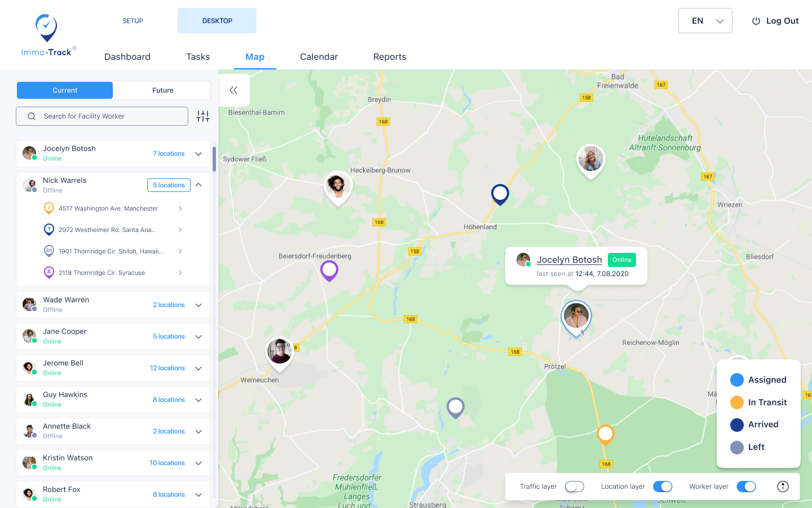Click the purple location pin near Beiersdorf-Freudenberg
The width and height of the screenshot is (812, 508).
329,270
